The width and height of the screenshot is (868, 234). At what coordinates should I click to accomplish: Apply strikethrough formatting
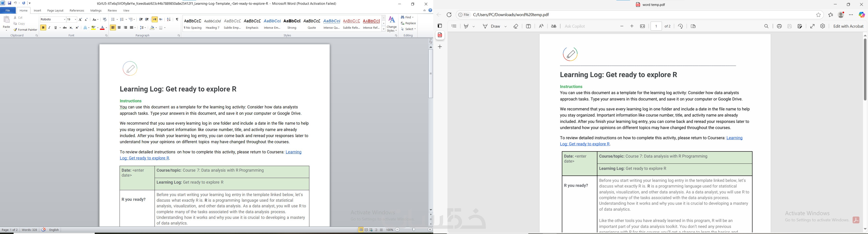click(x=65, y=28)
